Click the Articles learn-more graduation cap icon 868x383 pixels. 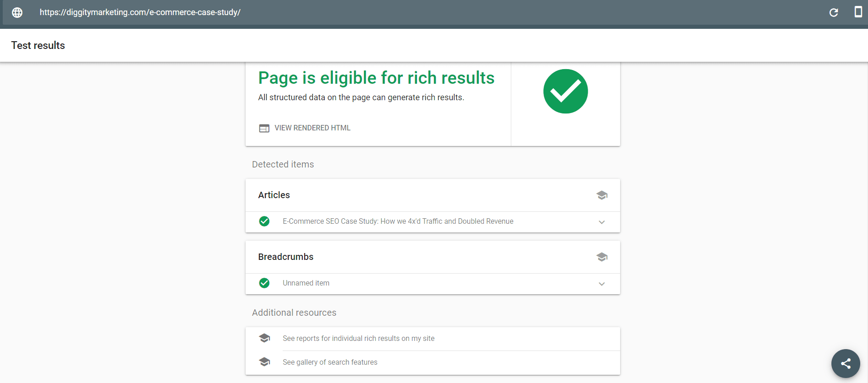coord(602,195)
